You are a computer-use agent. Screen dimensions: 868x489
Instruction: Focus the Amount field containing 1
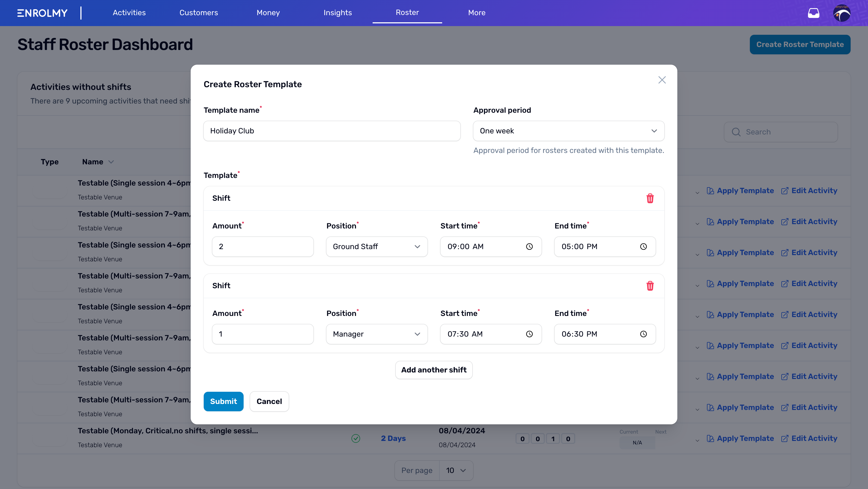[263, 334]
